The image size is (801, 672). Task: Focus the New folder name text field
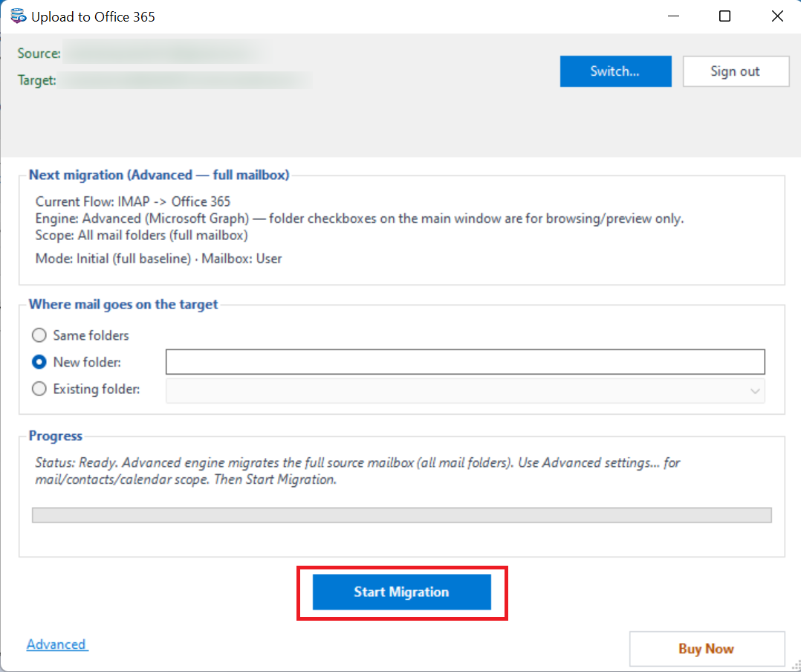(465, 362)
